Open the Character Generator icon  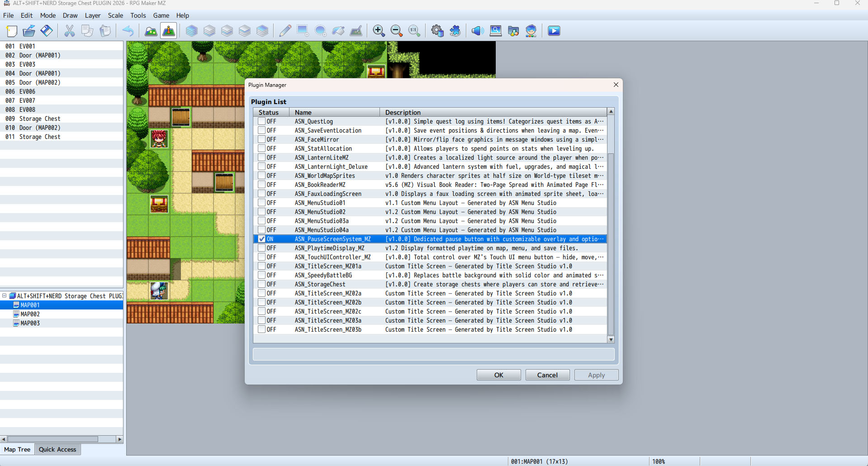pyautogui.click(x=531, y=31)
